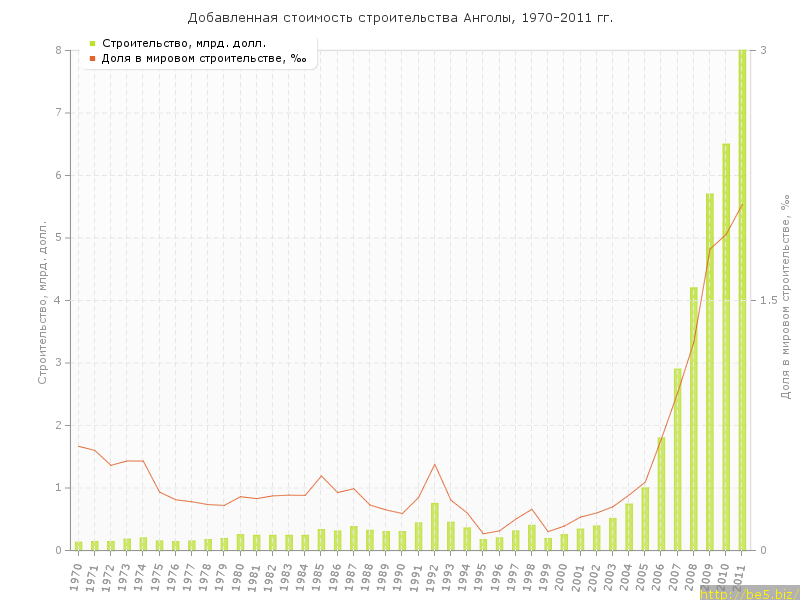
Task: Click the green Строительство legend color marker
Action: [x=92, y=43]
